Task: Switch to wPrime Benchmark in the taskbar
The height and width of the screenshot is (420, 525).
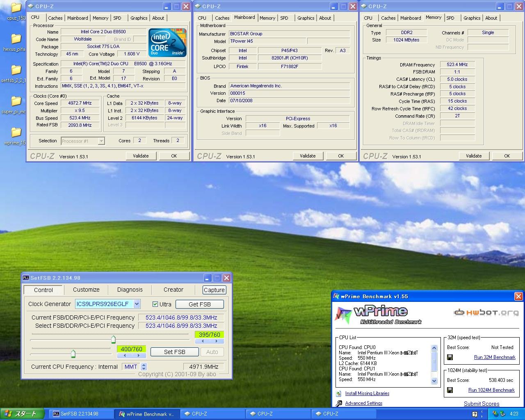Action: 146,414
